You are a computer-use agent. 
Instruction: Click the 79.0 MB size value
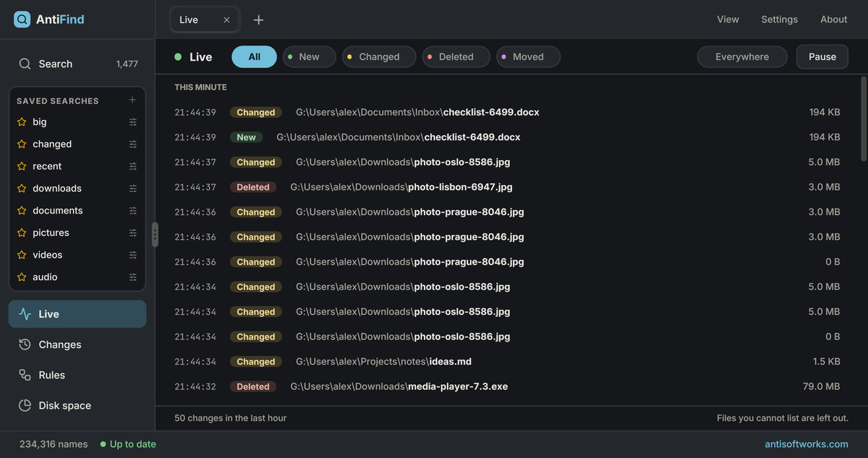click(x=821, y=386)
